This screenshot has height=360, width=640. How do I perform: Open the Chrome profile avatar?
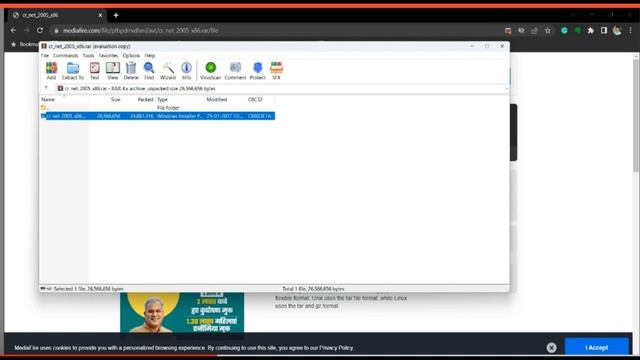617,31
